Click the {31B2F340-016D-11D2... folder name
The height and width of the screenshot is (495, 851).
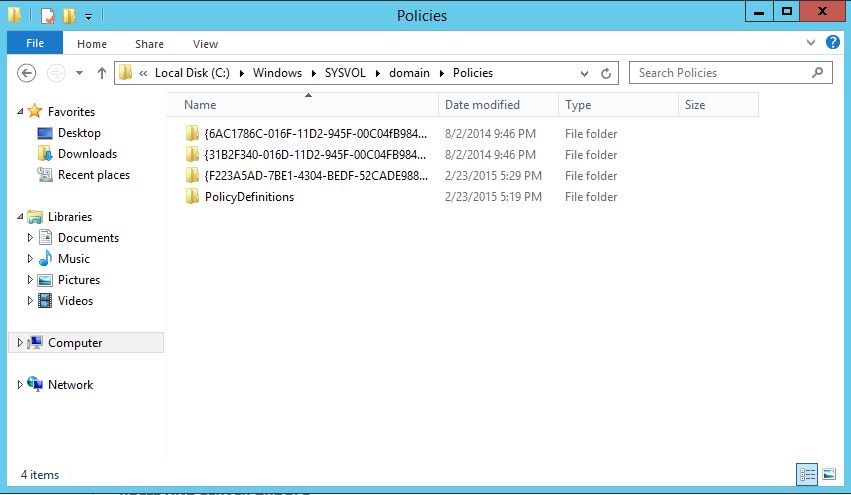coord(315,155)
